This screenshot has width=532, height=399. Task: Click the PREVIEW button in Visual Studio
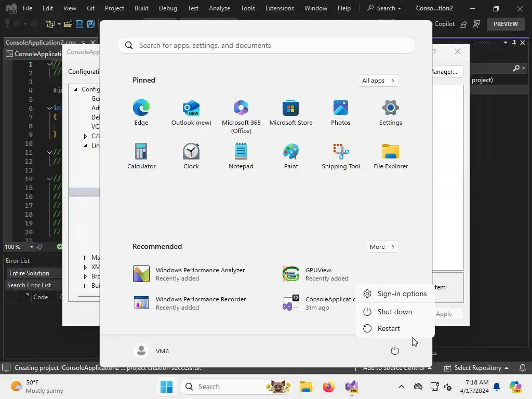(506, 24)
